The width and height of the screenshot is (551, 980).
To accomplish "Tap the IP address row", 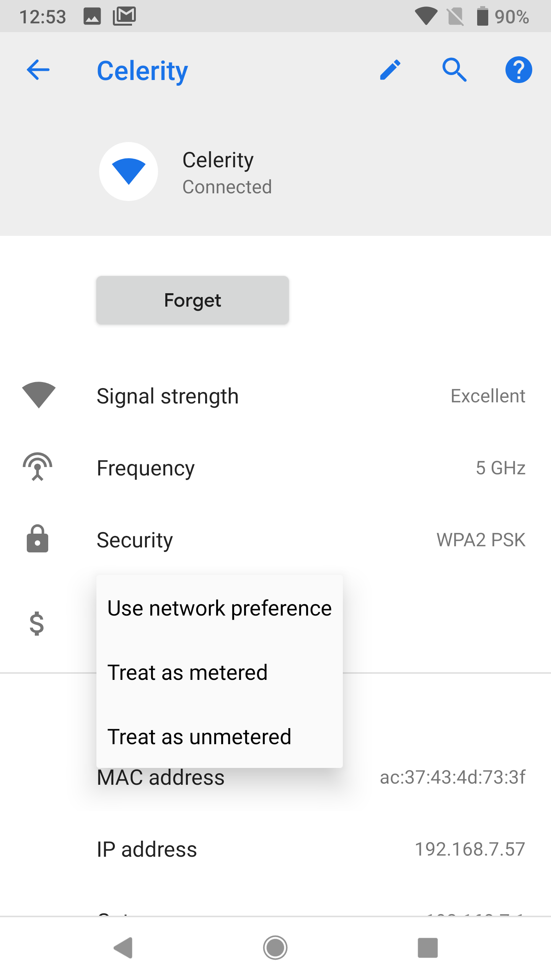I will [x=275, y=849].
